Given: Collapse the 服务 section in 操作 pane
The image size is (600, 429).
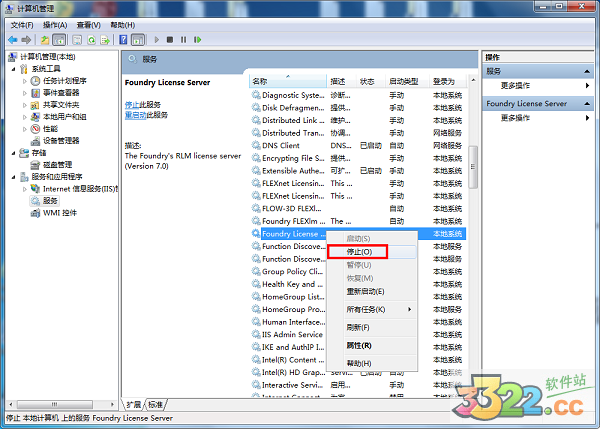Looking at the screenshot, I should (587, 72).
